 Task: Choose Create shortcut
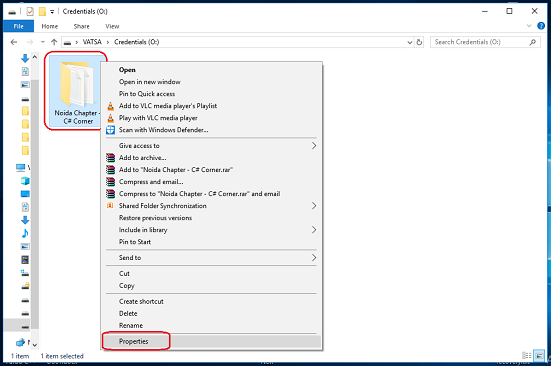[x=212, y=301]
